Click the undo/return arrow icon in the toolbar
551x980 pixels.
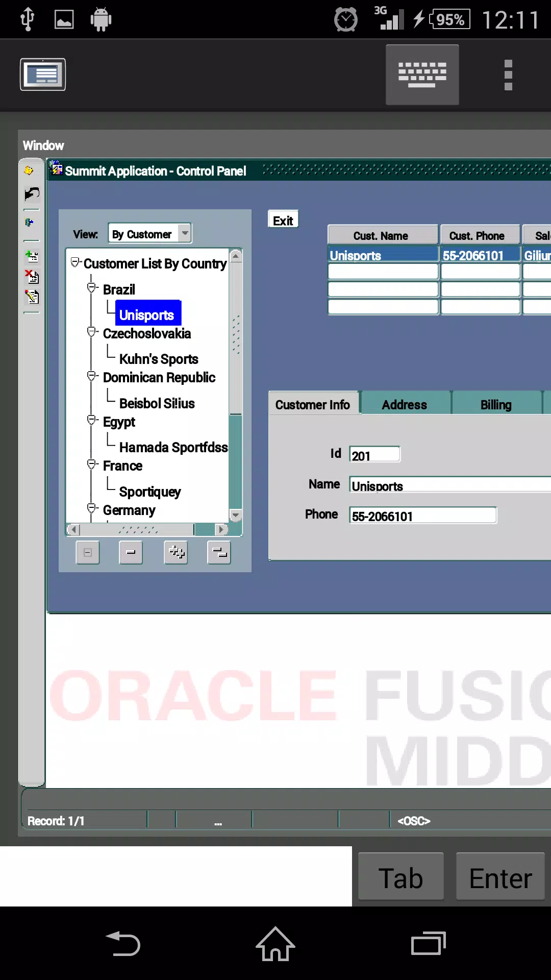click(32, 194)
